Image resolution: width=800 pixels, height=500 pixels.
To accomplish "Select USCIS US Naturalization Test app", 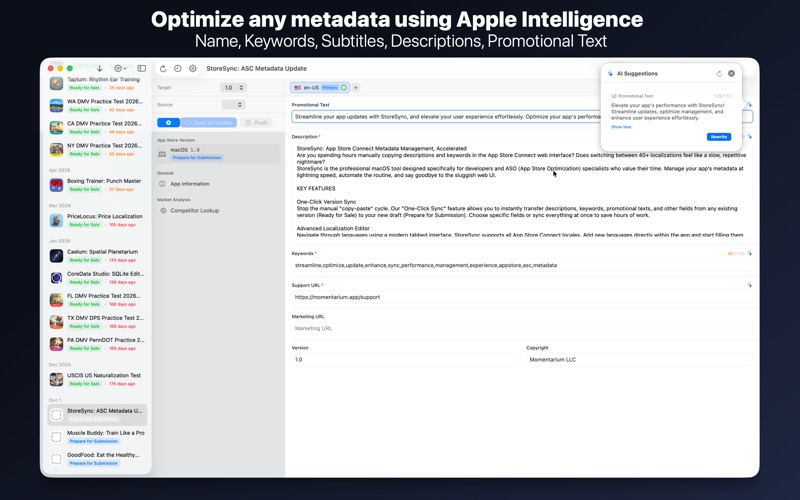I will point(97,379).
